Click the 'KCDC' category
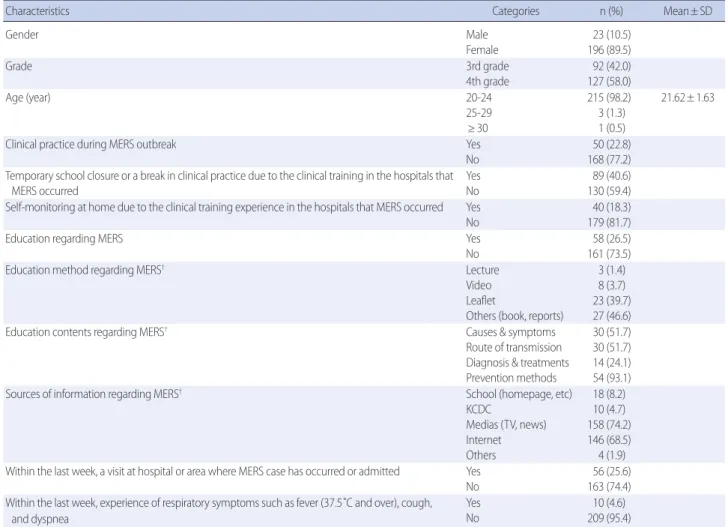Viewport: 728px width, 527px height. coord(479,410)
